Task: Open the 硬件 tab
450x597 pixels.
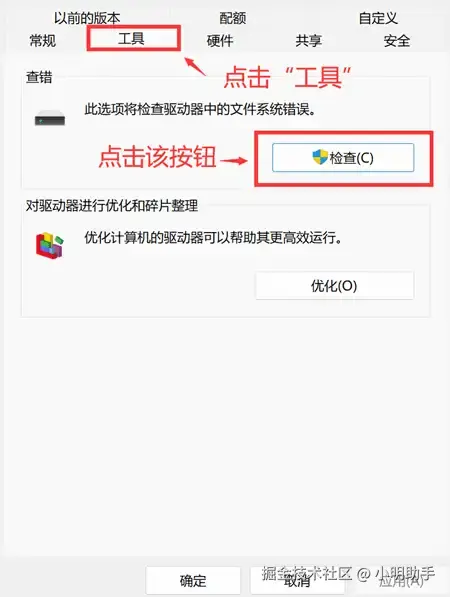Action: (x=220, y=40)
